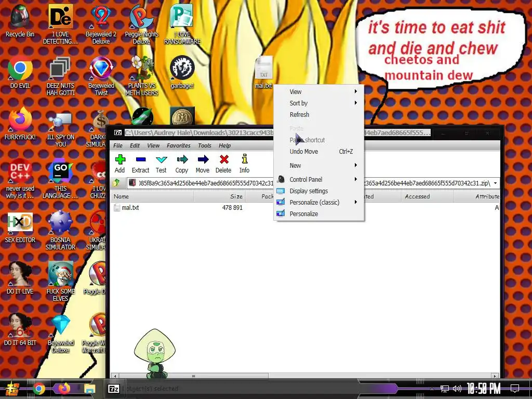Click the Extract toolbar icon
The image size is (532, 399).
coord(140,164)
